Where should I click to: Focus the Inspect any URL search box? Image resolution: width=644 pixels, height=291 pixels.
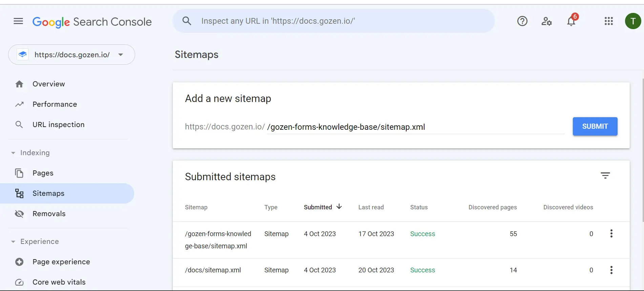(x=334, y=21)
